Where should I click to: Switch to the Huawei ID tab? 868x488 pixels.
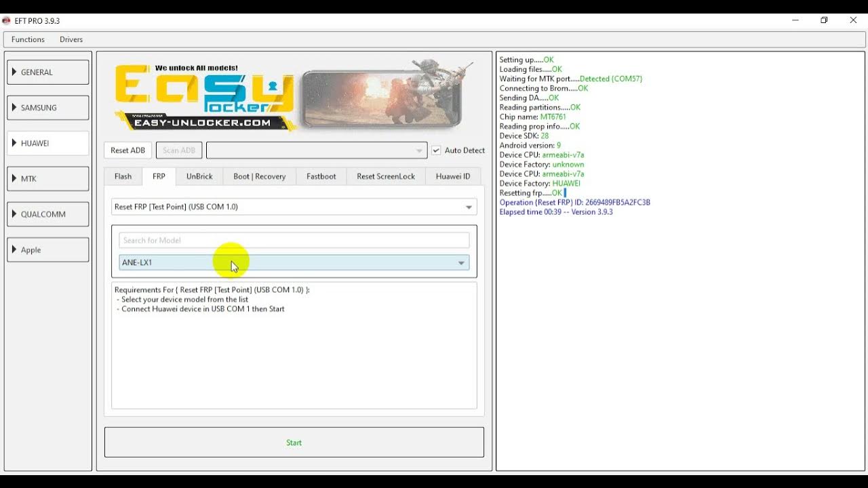click(x=453, y=176)
